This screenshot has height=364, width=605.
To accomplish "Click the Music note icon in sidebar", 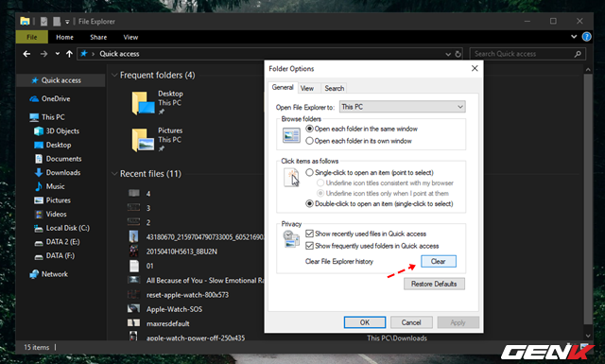I will (39, 186).
